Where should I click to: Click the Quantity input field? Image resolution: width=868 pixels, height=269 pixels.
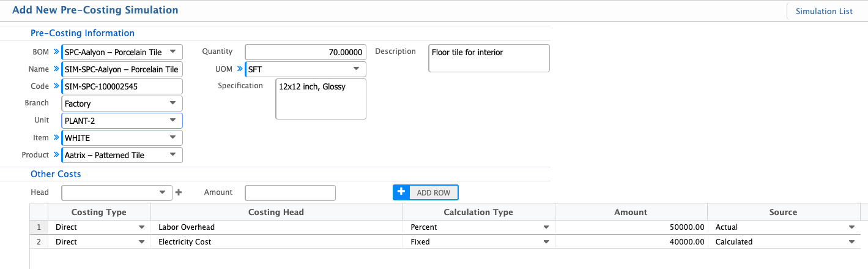[x=305, y=52]
